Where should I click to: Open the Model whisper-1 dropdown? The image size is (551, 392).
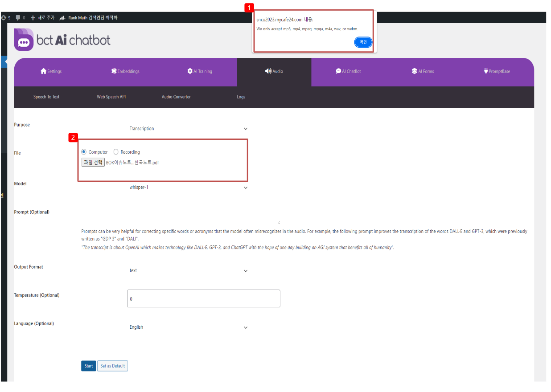[x=188, y=188]
